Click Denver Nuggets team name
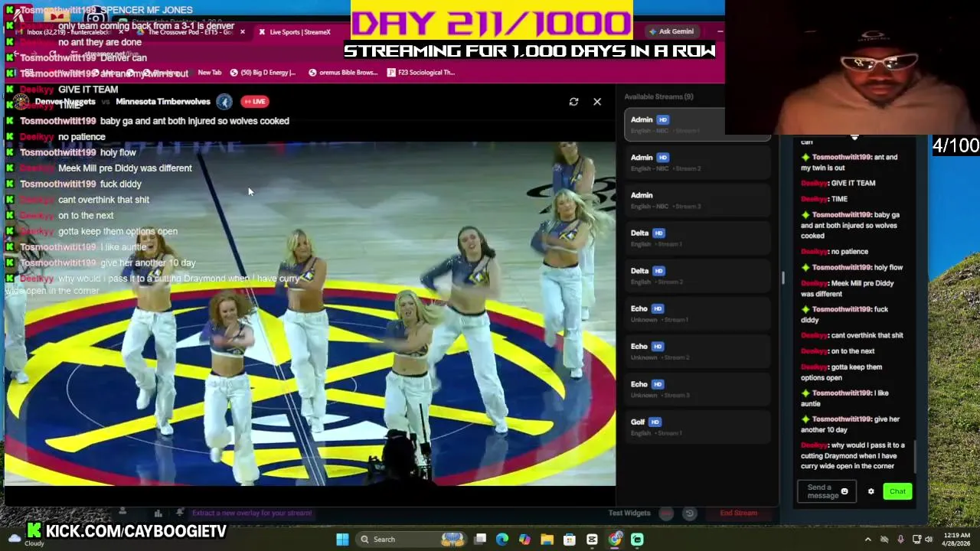 65,101
